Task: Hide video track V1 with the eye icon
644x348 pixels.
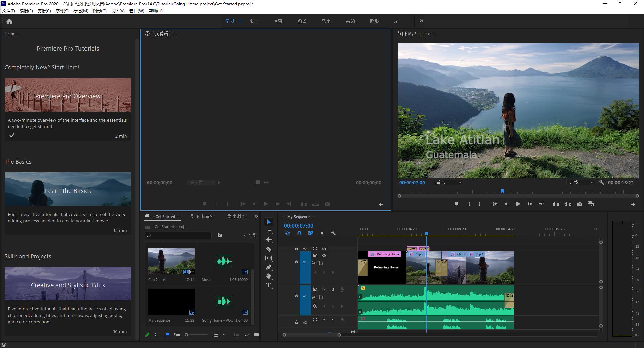Action: [324, 255]
